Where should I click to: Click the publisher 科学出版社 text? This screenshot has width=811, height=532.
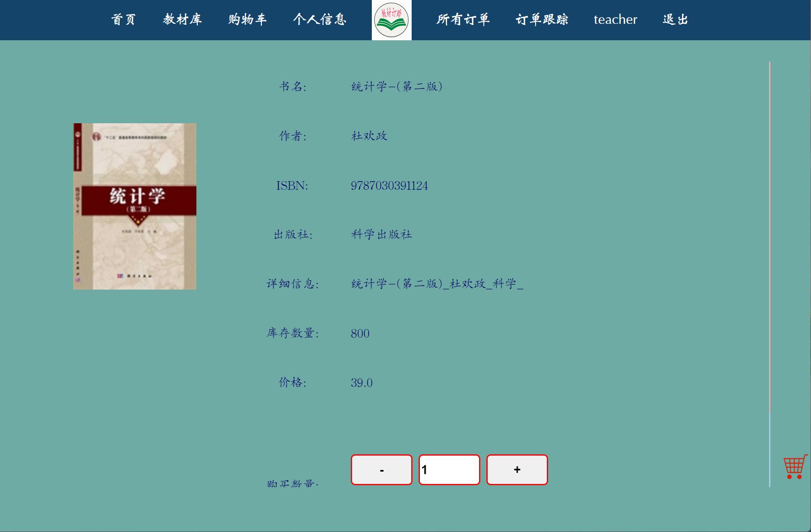(x=381, y=235)
